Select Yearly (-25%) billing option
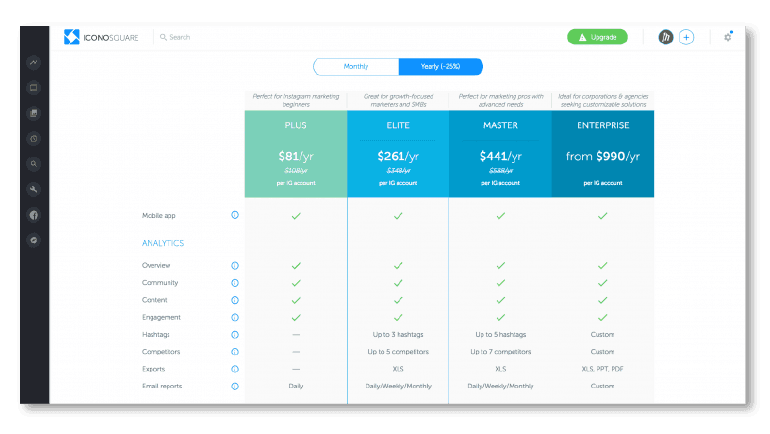 pyautogui.click(x=441, y=67)
